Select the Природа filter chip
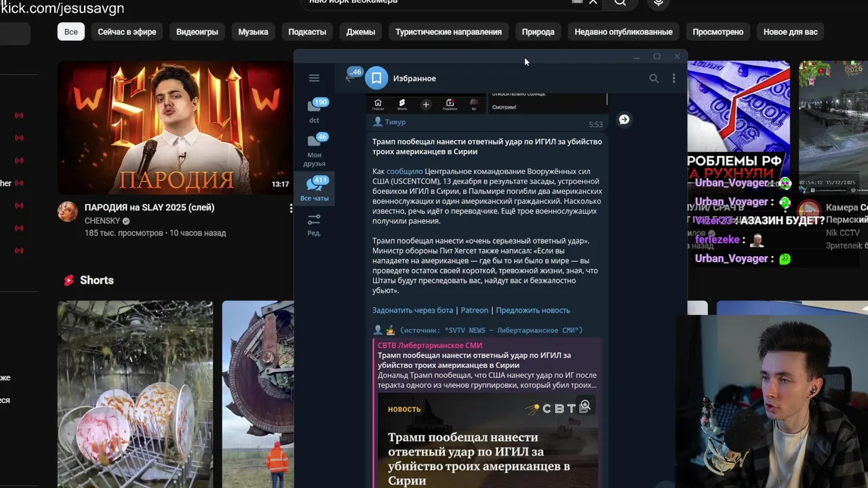Image resolution: width=868 pixels, height=488 pixels. pyautogui.click(x=538, y=32)
